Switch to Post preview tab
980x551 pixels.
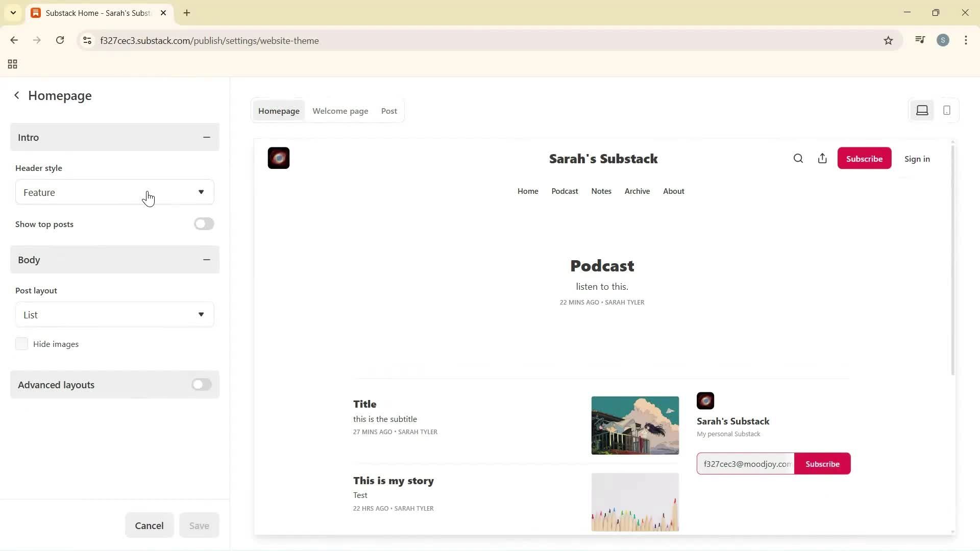[x=389, y=111]
